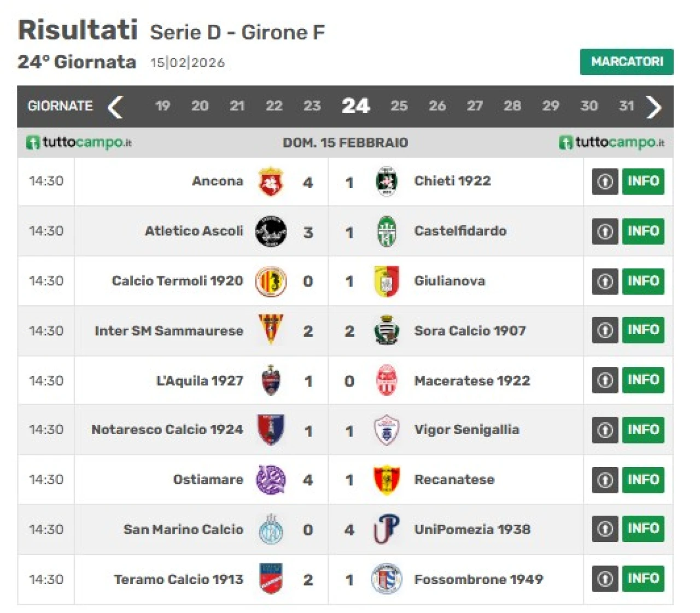This screenshot has height=613, width=700.
Task: Select giornata 19
Action: 162,106
